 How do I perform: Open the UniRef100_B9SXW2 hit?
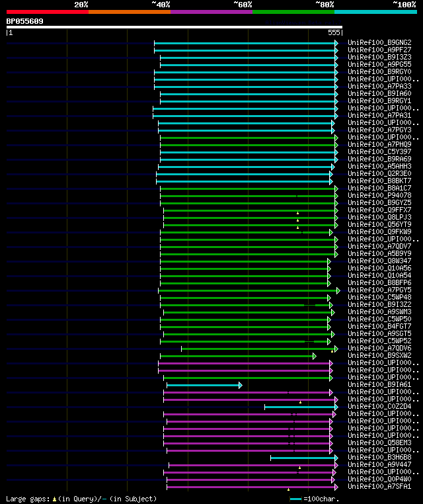(379, 355)
